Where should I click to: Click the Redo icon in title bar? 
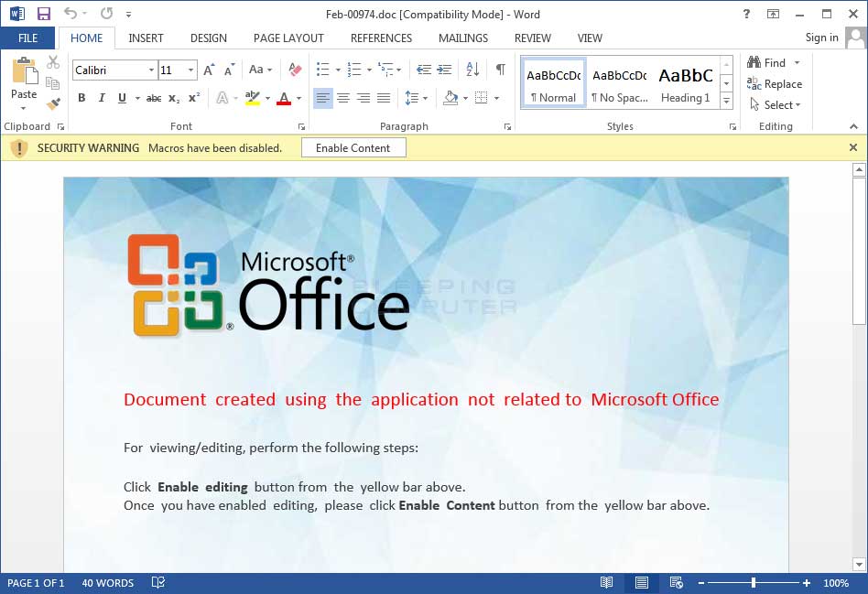pos(106,14)
